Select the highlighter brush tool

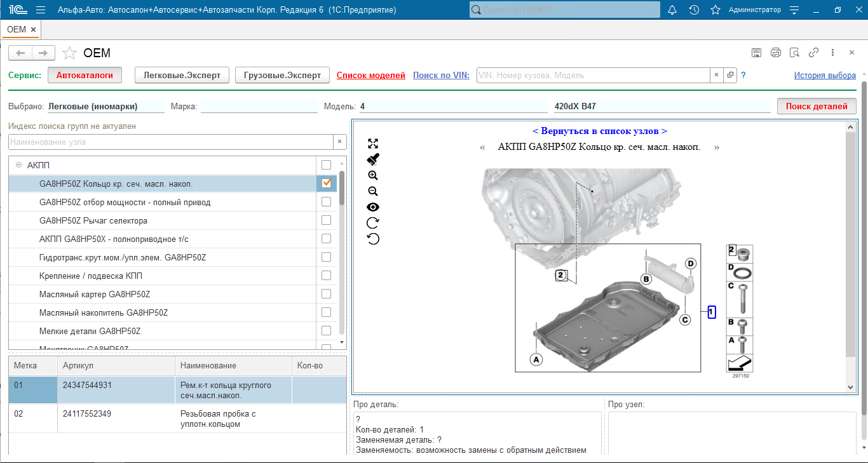tap(373, 159)
